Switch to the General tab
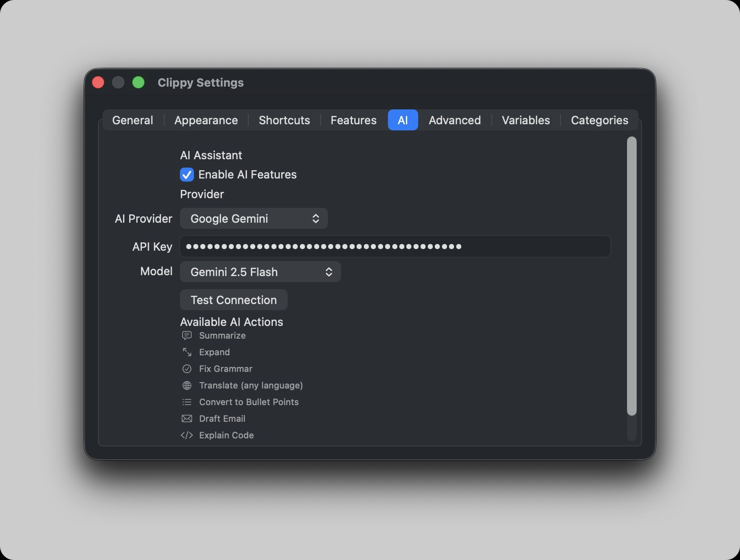 (x=132, y=120)
